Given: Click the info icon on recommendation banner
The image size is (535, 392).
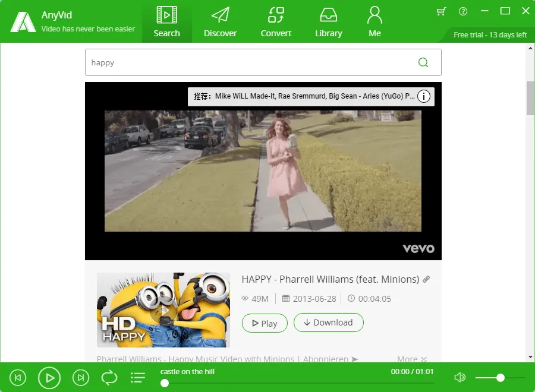Looking at the screenshot, I should 423,96.
